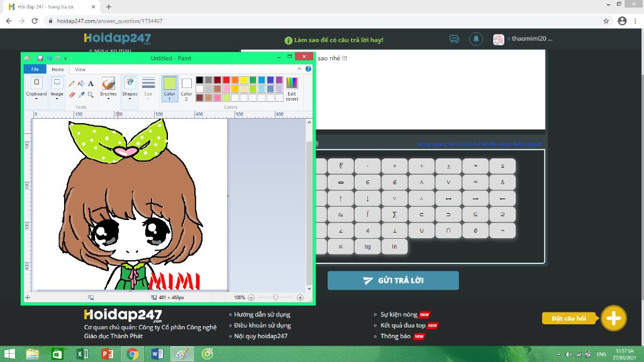The image size is (644, 362).
Task: Adjust the Paint zoom slider
Action: point(275,297)
